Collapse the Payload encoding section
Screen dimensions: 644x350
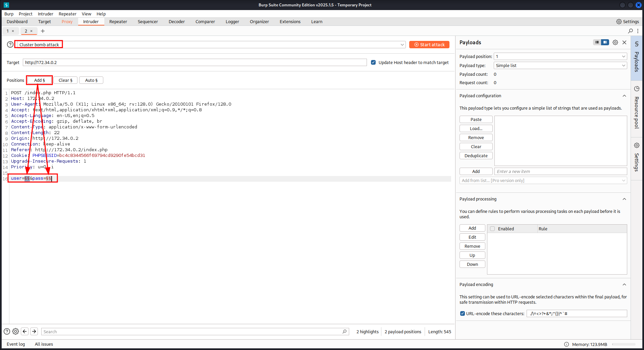coord(624,284)
